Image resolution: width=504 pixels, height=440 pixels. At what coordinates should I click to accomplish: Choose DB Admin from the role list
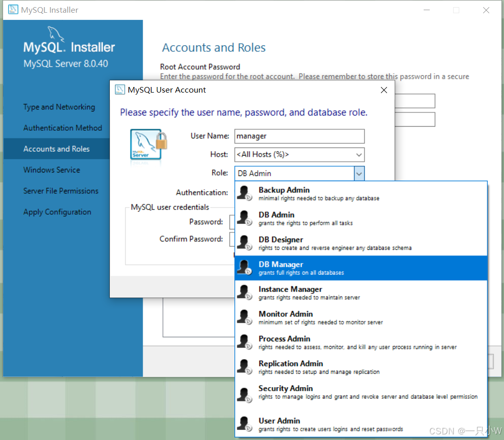point(361,219)
